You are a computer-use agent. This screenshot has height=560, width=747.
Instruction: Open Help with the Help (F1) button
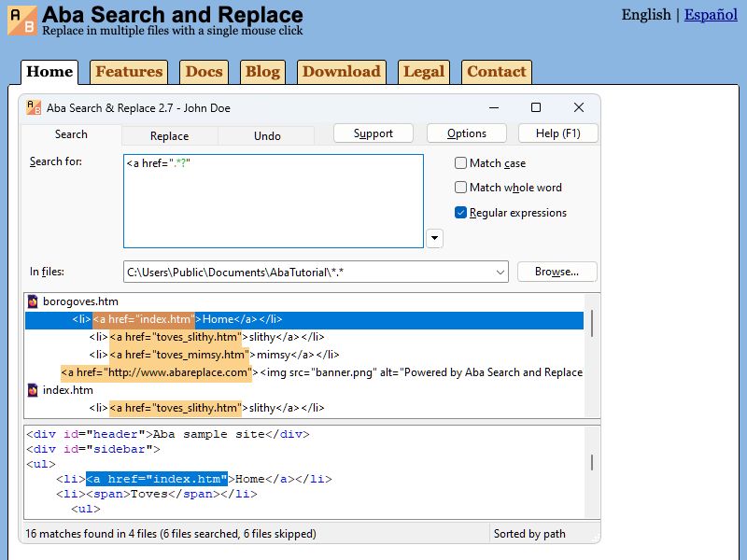coord(557,133)
